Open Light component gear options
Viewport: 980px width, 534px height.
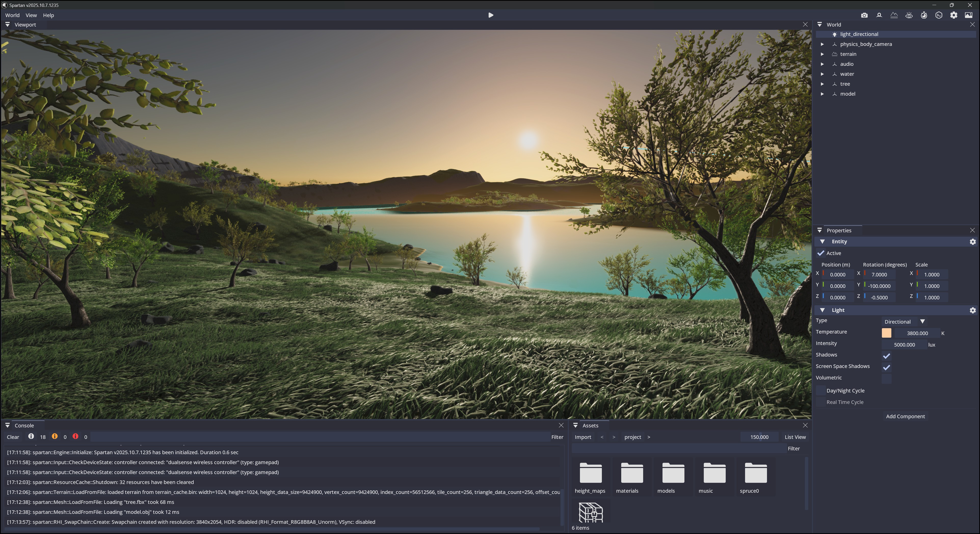pyautogui.click(x=972, y=310)
